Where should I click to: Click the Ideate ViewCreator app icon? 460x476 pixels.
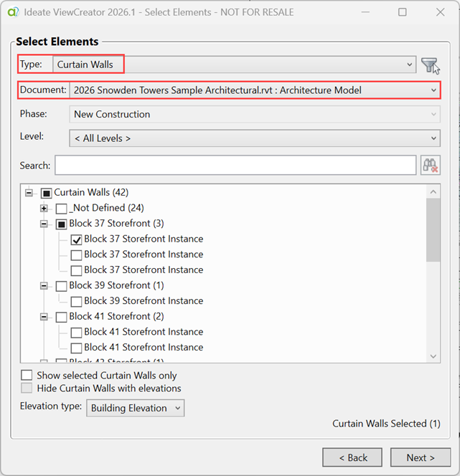tap(13, 12)
